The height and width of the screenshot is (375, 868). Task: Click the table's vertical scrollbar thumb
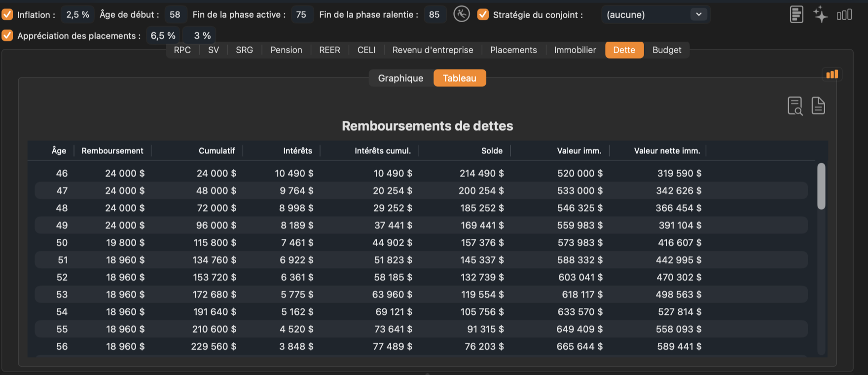pos(821,186)
